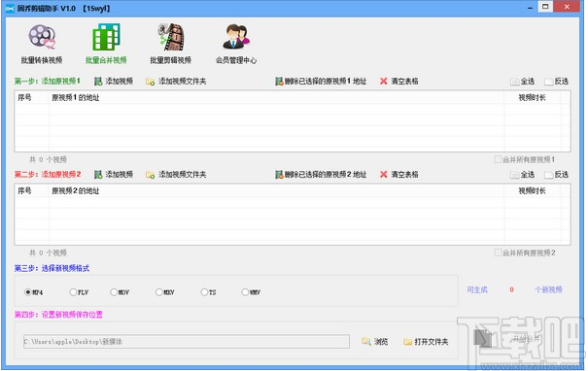Click 清空表格 for source video 2
Viewport: 588px width, 371px height.
(x=399, y=174)
